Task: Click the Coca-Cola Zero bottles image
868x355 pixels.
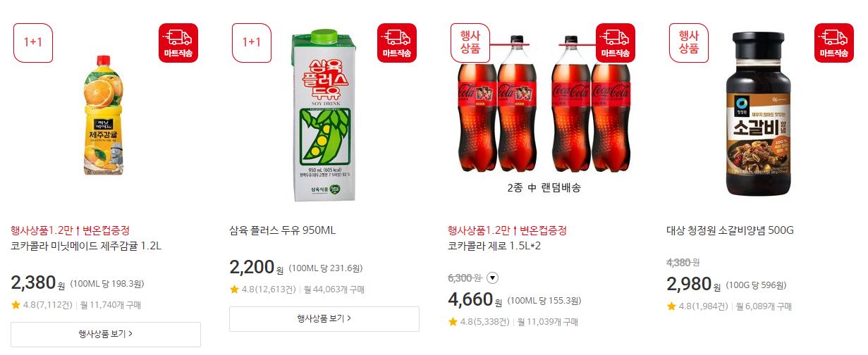Action: pos(543,104)
